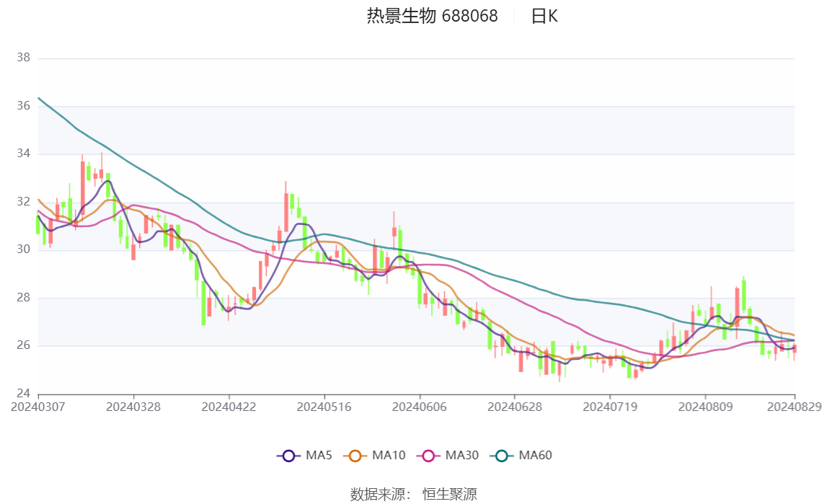
Task: Click the y-axis value 28
Action: click(x=23, y=297)
